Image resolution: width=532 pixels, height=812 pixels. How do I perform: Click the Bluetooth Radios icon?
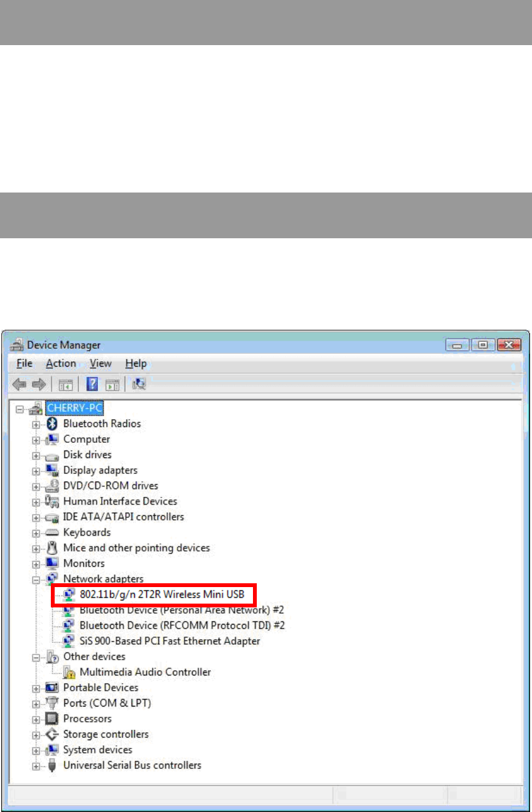tap(52, 424)
